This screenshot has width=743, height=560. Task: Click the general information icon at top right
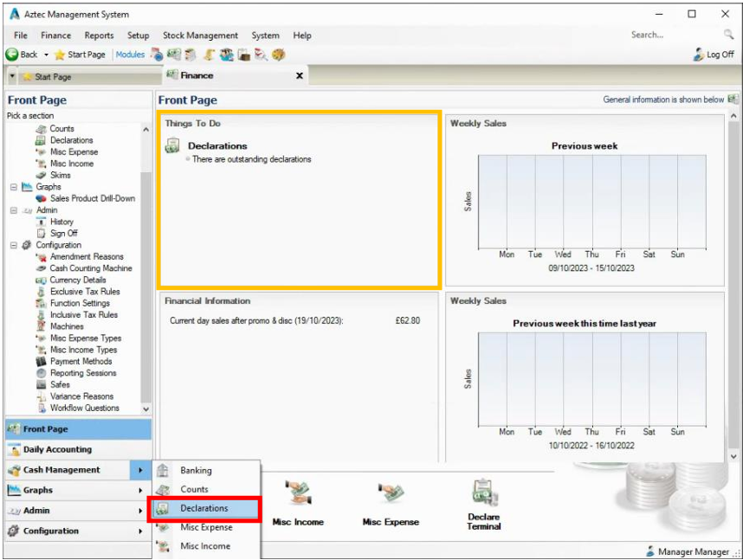tap(733, 100)
